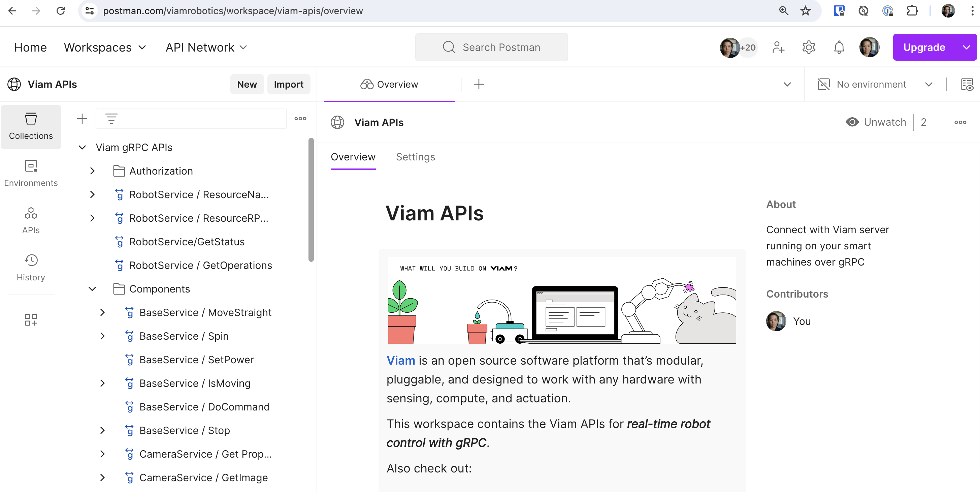Click the filter collections icon
Viewport: 980px width, 492px height.
point(111,119)
